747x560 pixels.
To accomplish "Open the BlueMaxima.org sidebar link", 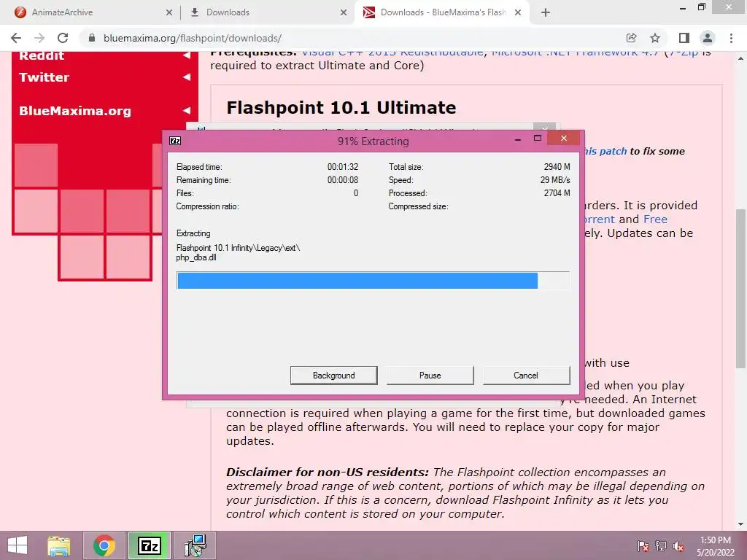I will click(x=75, y=111).
